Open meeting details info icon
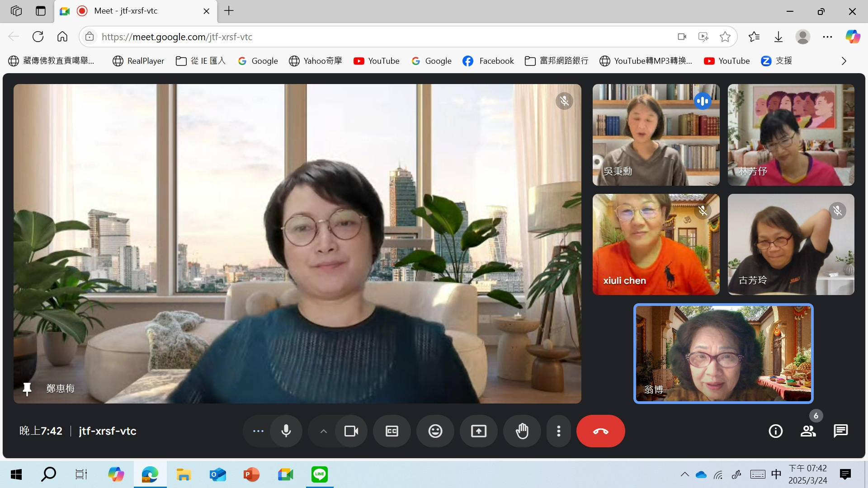Viewport: 868px width, 488px height. click(775, 431)
